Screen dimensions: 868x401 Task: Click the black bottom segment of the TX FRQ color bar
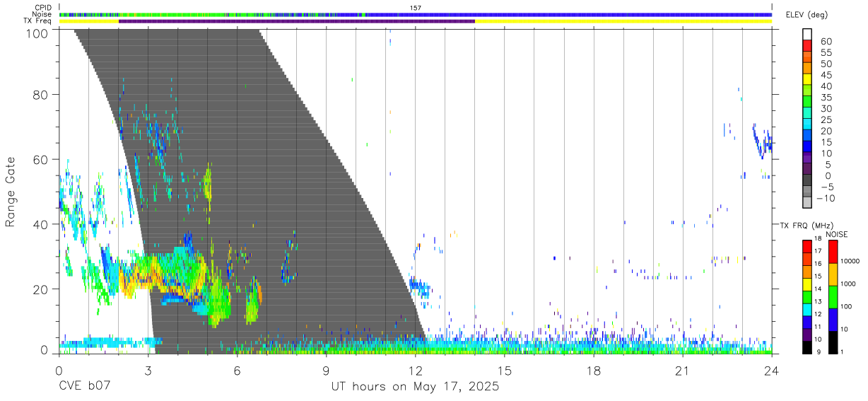coord(807,347)
